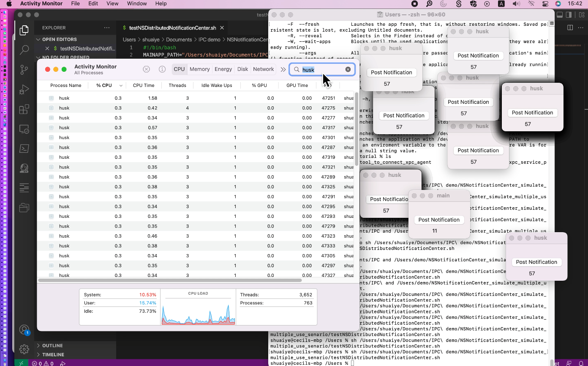Click the shuaiye breadcrumb in VS Code
Image resolution: width=588 pixels, height=366 pixels.
click(x=151, y=40)
